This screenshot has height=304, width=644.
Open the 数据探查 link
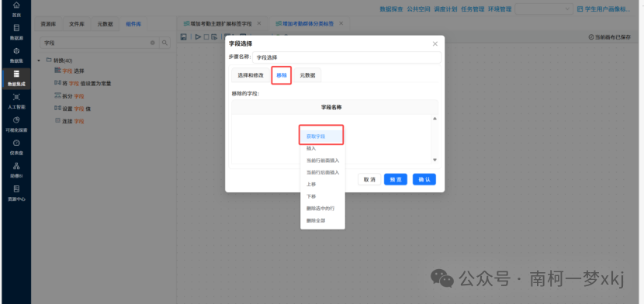(391, 9)
